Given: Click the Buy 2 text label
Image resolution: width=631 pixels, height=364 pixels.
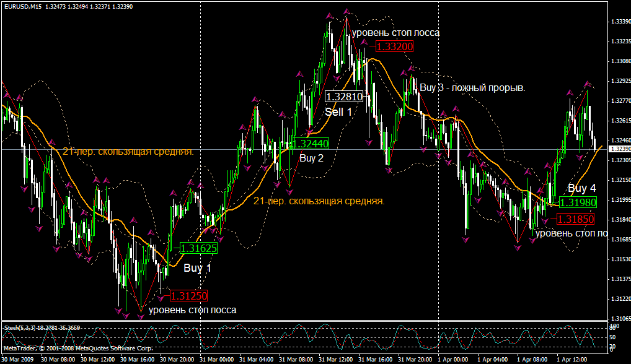Looking at the screenshot, I should (311, 158).
